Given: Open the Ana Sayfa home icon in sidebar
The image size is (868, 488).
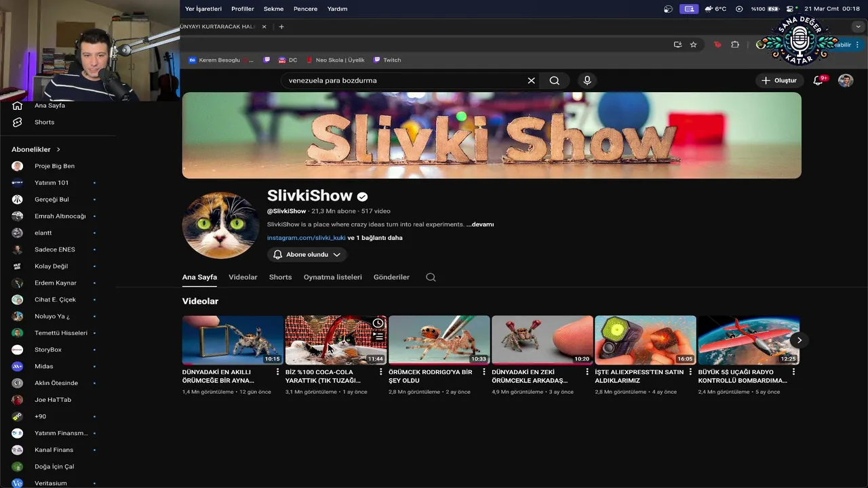Looking at the screenshot, I should (x=18, y=106).
